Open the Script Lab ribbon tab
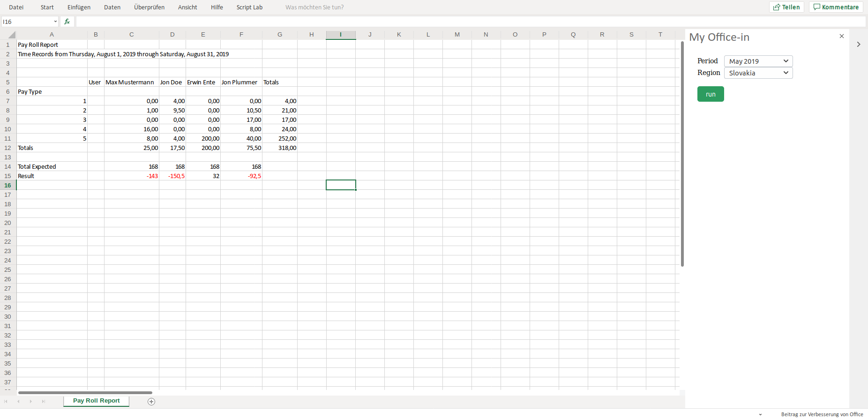Image resolution: width=868 pixels, height=419 pixels. pos(250,7)
